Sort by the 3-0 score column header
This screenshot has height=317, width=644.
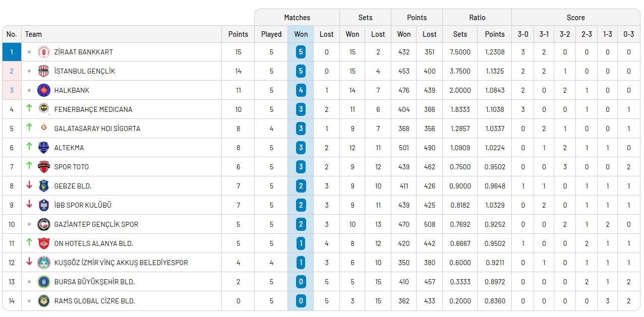523,34
